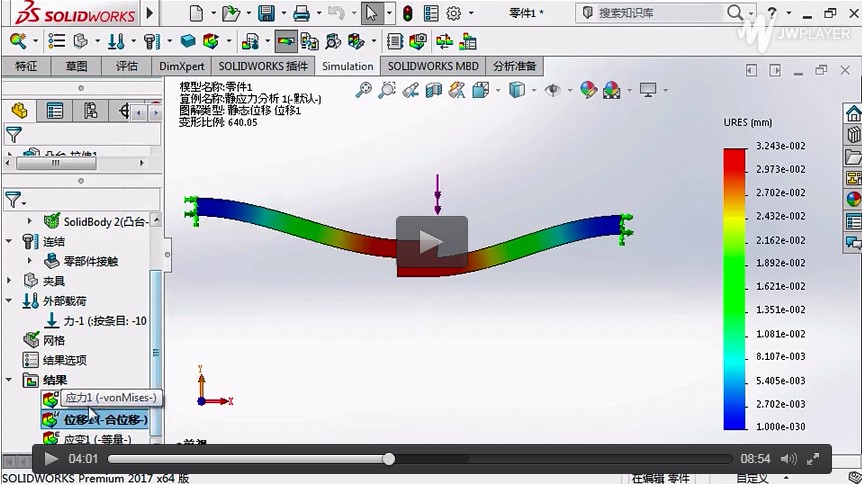The image size is (862, 485).
Task: Open the PropertyManager tab icon
Action: (55, 110)
